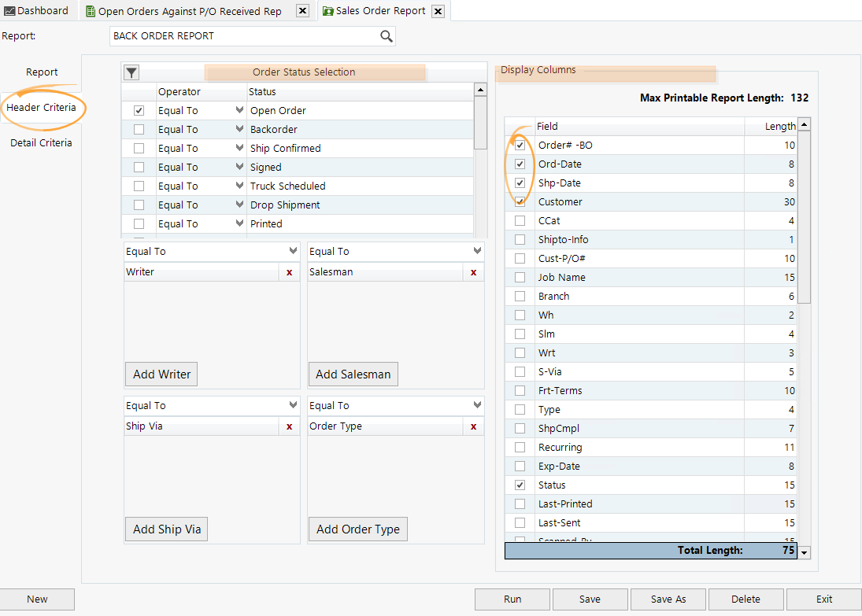Remove the Salesman filter with red x
This screenshot has width=862, height=616.
pyautogui.click(x=473, y=272)
